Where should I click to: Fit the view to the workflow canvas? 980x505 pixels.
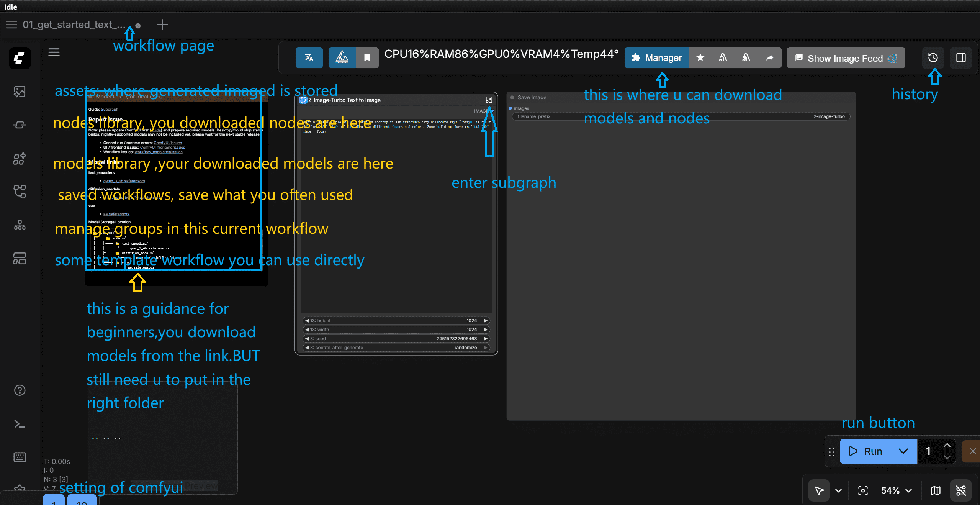862,490
